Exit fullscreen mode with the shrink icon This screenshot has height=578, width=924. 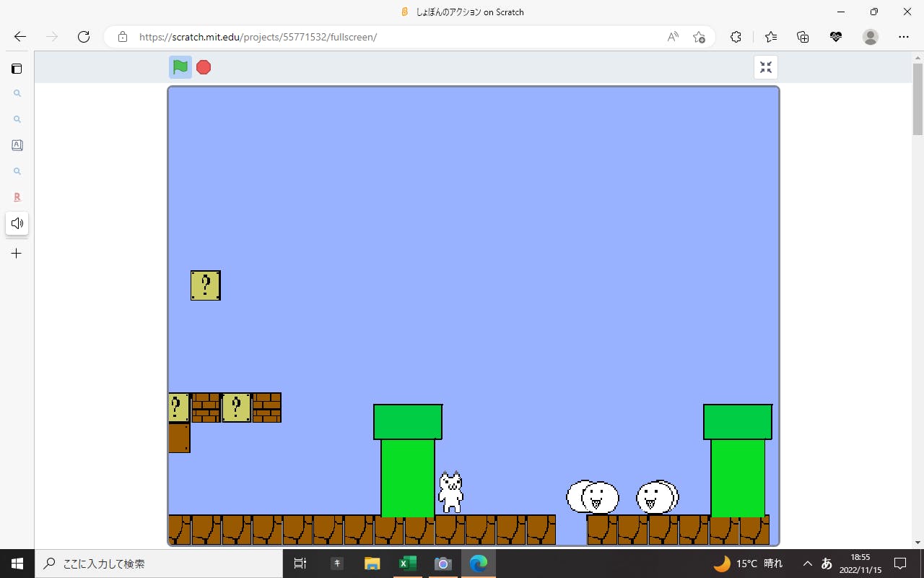tap(766, 67)
